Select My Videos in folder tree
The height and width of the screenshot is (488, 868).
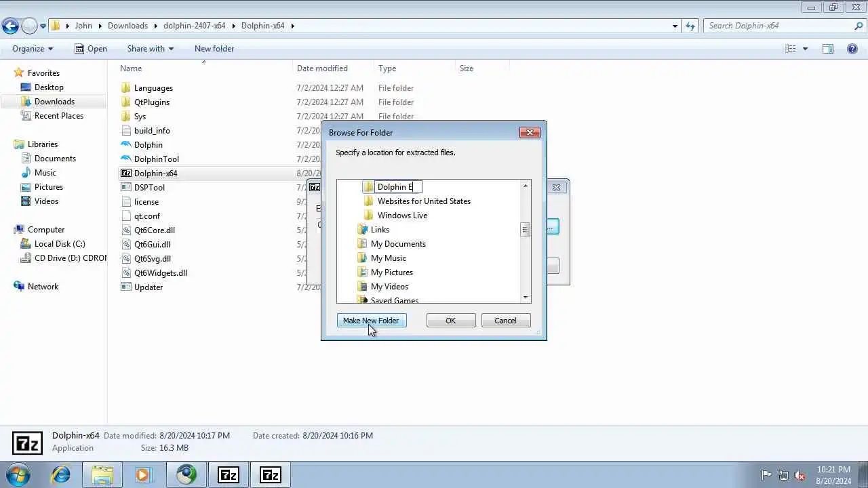(389, 287)
